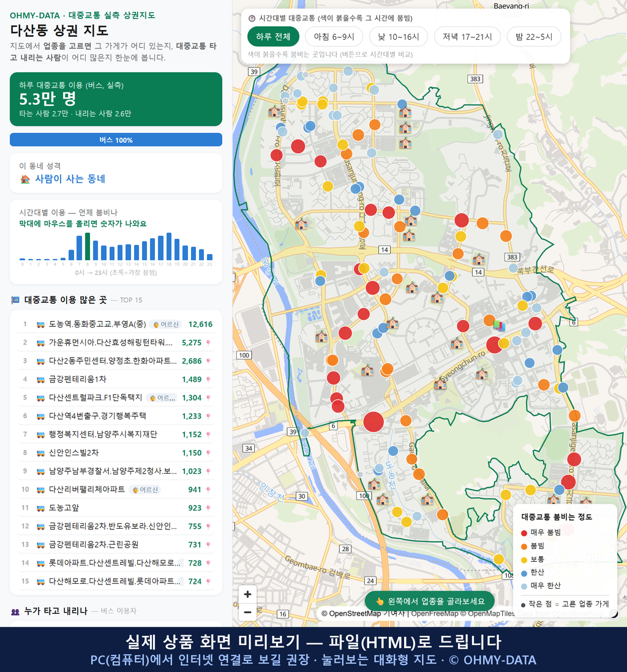The height and width of the screenshot is (672, 627).
Task: Click the pin icon for 금강펜테리움2차.근린공원 row
Action: coord(208,545)
